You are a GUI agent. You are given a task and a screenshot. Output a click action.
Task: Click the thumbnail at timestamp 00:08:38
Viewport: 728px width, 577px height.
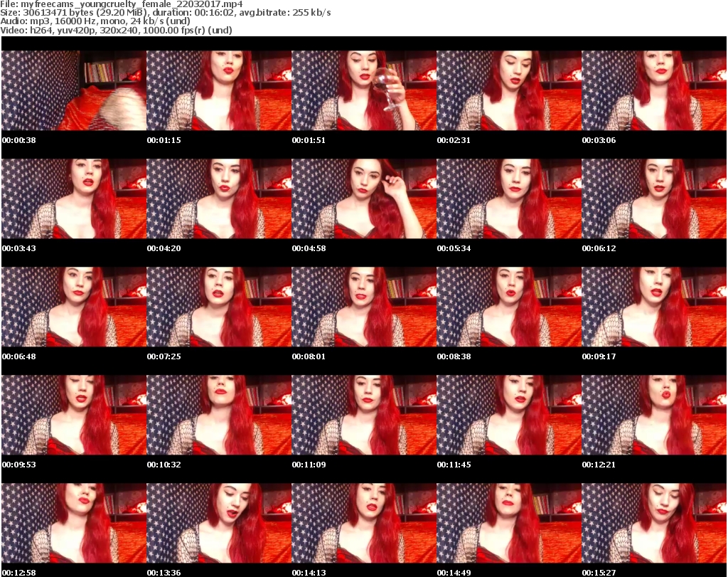point(509,307)
